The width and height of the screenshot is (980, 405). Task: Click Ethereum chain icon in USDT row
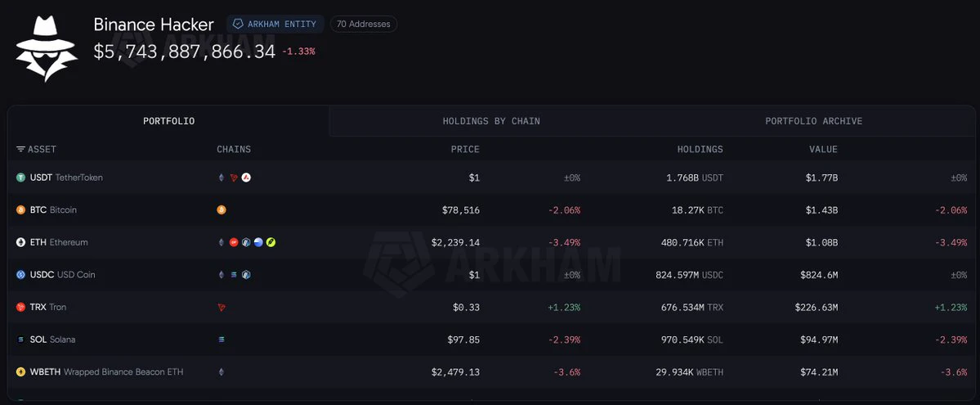tap(222, 178)
